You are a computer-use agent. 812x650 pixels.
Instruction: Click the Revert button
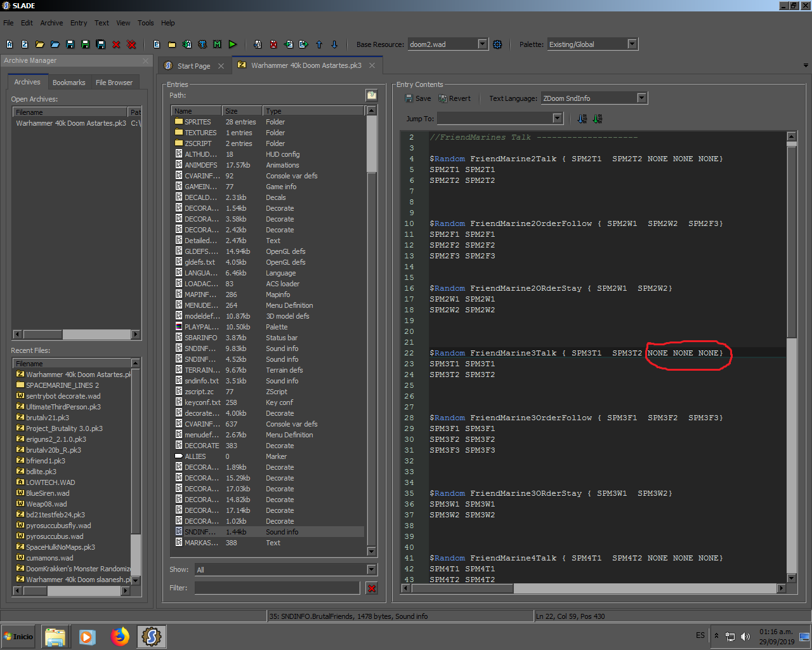(455, 98)
